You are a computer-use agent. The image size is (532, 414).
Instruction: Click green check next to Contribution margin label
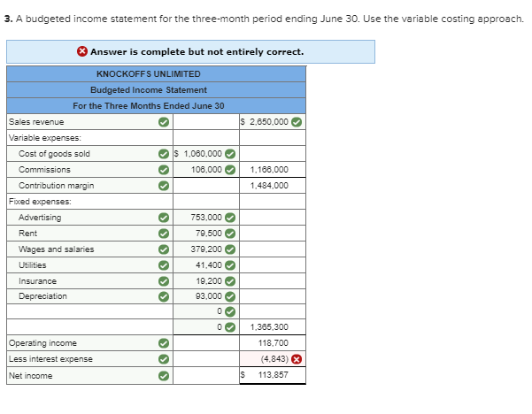[164, 186]
